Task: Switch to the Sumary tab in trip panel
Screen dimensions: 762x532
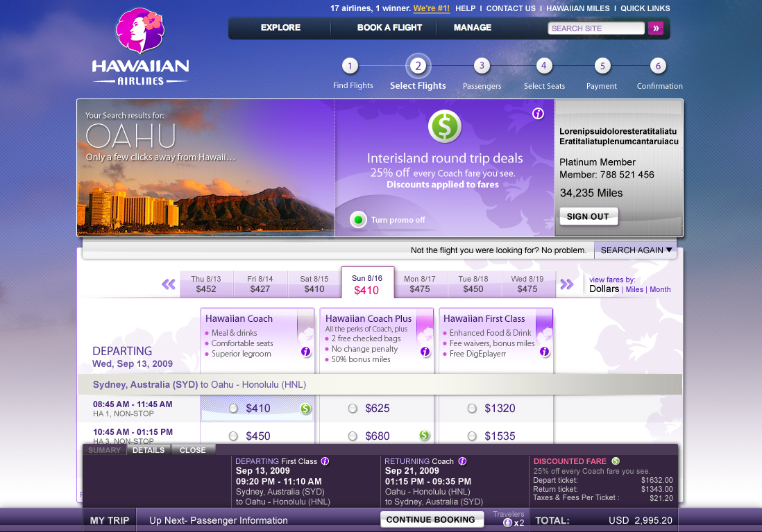Action: pyautogui.click(x=105, y=450)
